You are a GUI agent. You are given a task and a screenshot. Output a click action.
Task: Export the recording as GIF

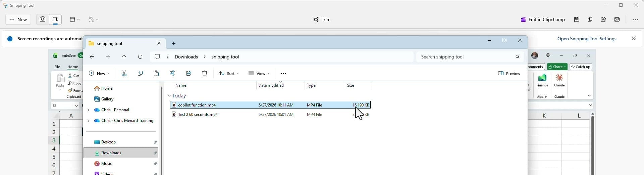click(x=617, y=19)
